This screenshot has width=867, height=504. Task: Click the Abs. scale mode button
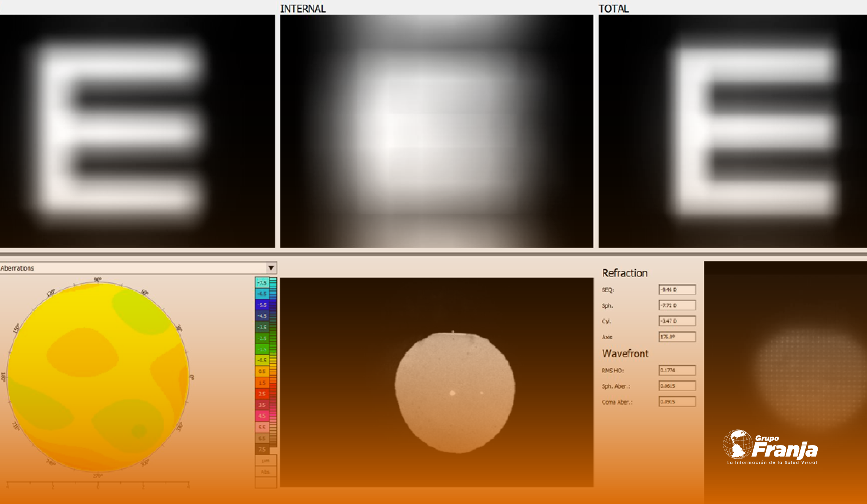[266, 472]
